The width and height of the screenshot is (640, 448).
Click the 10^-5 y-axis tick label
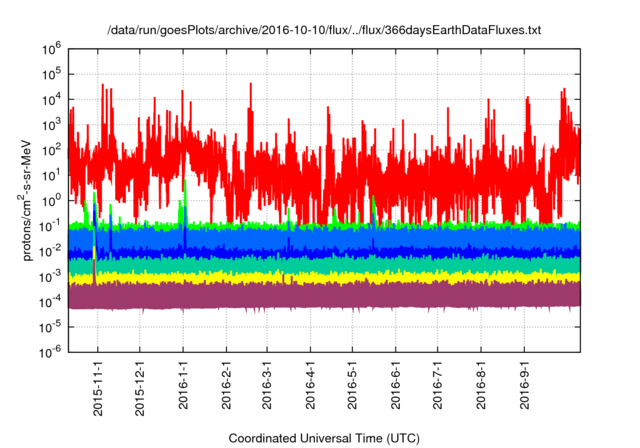(x=51, y=328)
